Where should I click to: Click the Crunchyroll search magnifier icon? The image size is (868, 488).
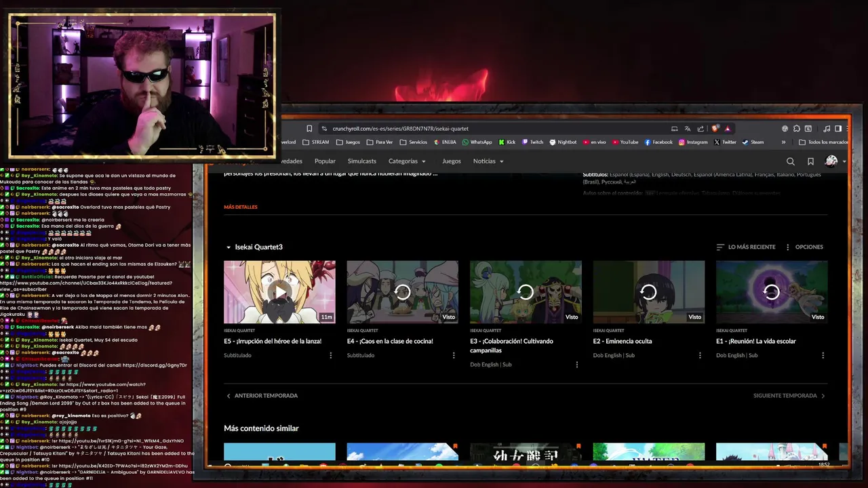pos(790,161)
